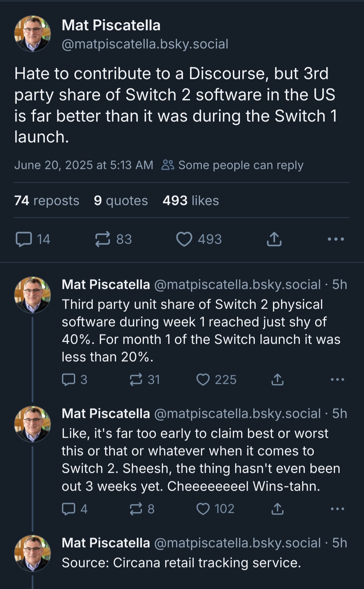Screen dimensions: 364x589
Task: Repost the week 1 unit share reply
Action: (x=145, y=380)
